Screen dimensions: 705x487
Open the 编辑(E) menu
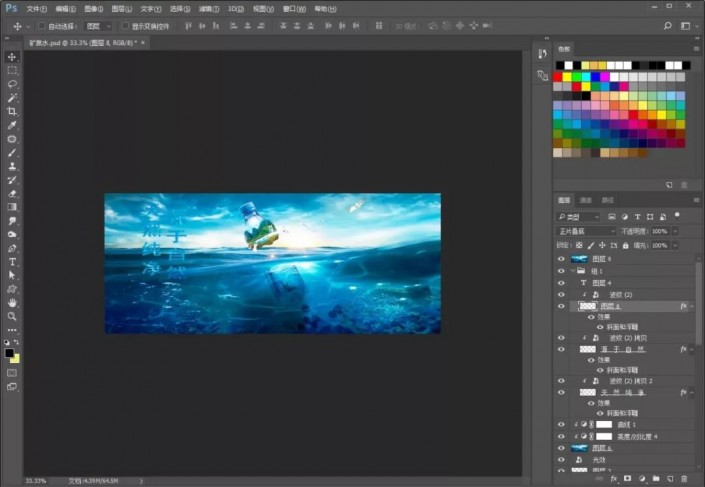[66, 9]
